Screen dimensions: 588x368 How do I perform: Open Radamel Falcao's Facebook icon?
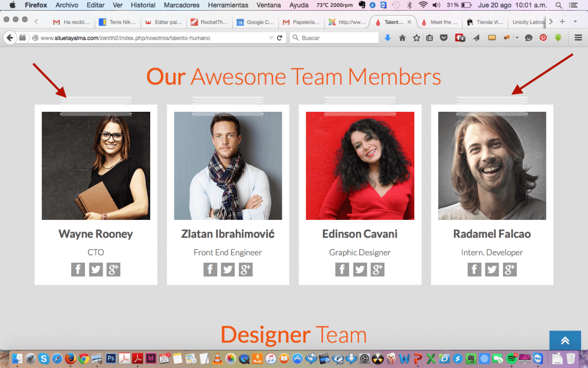(474, 270)
